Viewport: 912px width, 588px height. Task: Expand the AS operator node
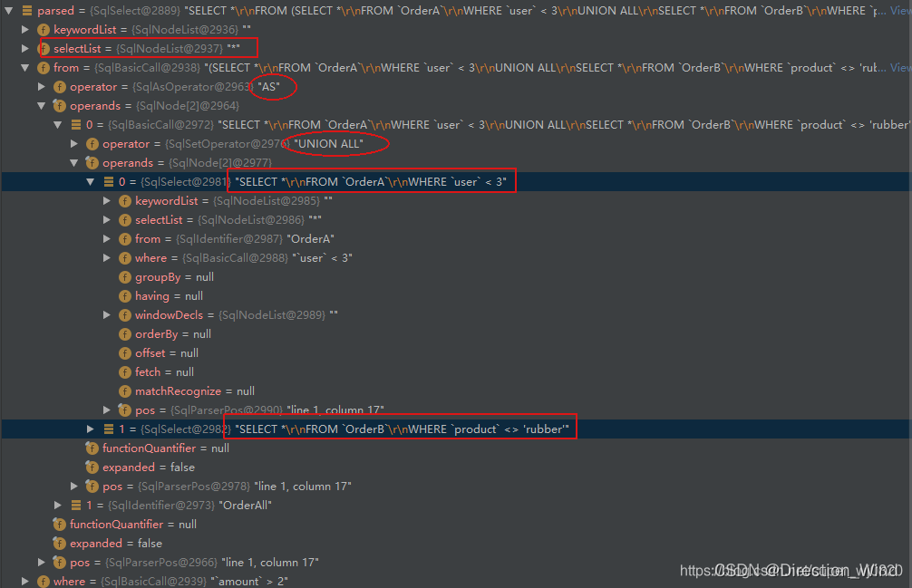click(x=42, y=87)
